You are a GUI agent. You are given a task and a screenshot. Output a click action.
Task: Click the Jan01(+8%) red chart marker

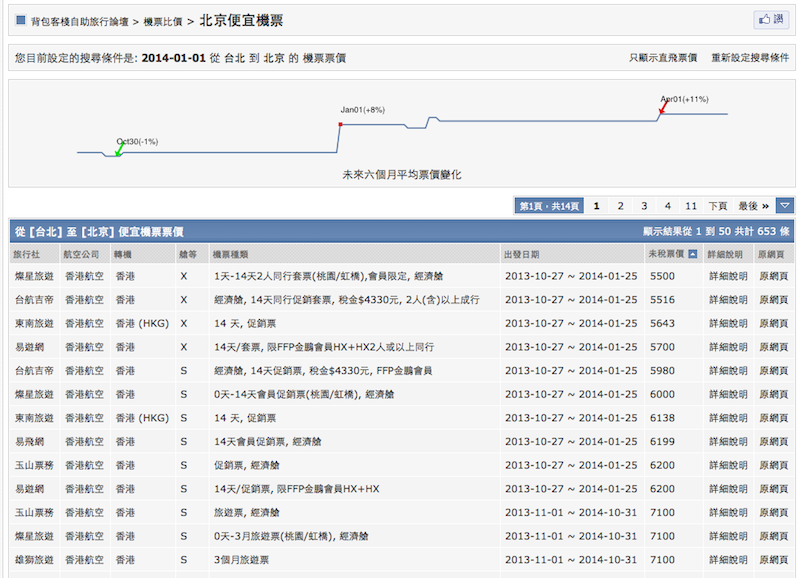tap(340, 124)
